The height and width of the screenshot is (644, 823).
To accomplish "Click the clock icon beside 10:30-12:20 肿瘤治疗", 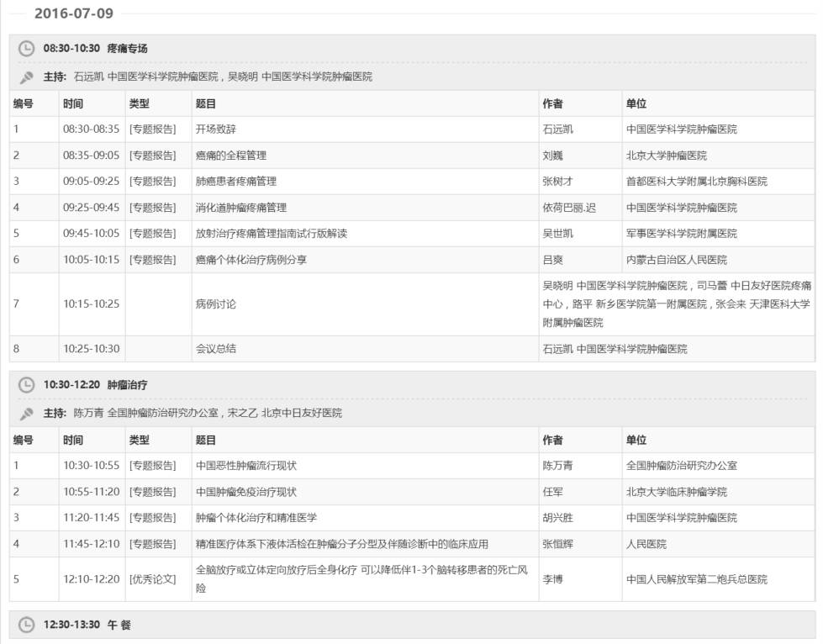I will click(26, 385).
